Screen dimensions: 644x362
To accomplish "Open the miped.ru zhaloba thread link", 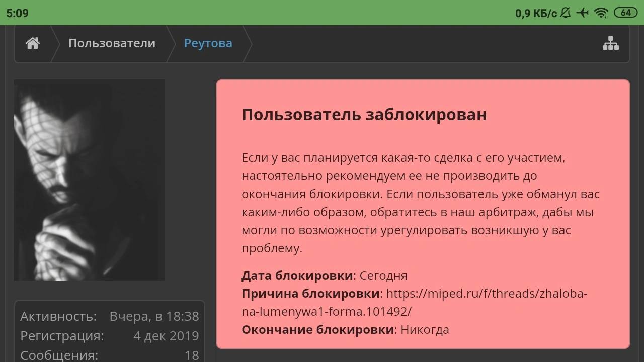I will (414, 302).
